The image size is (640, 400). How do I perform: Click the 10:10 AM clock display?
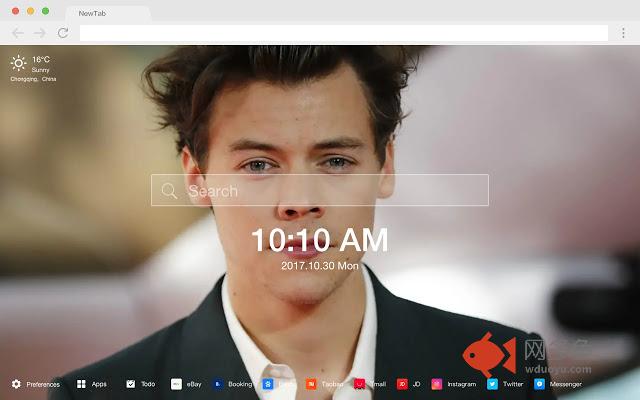point(320,240)
